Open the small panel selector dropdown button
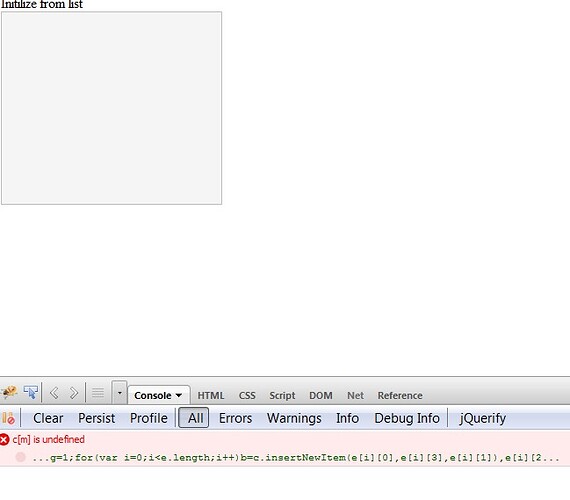 pyautogui.click(x=119, y=392)
